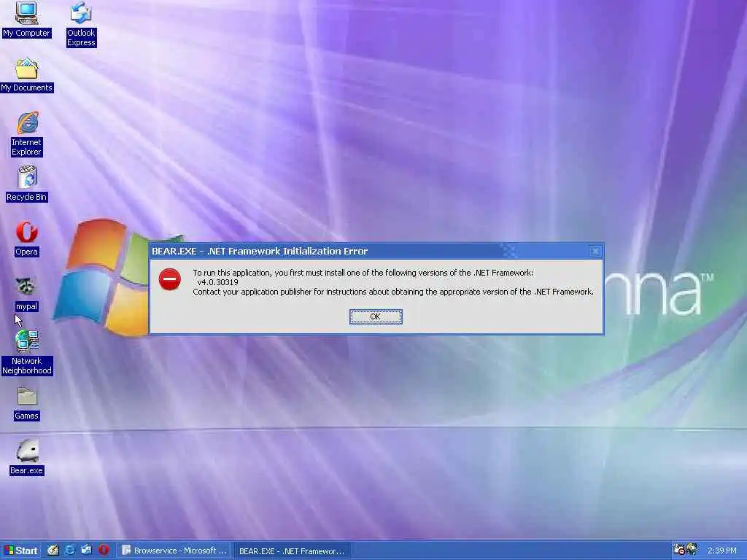Click the red error icon in dialog

click(169, 279)
